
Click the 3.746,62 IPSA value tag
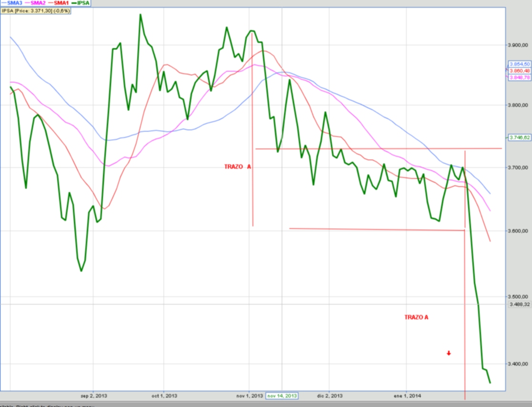tap(520, 138)
